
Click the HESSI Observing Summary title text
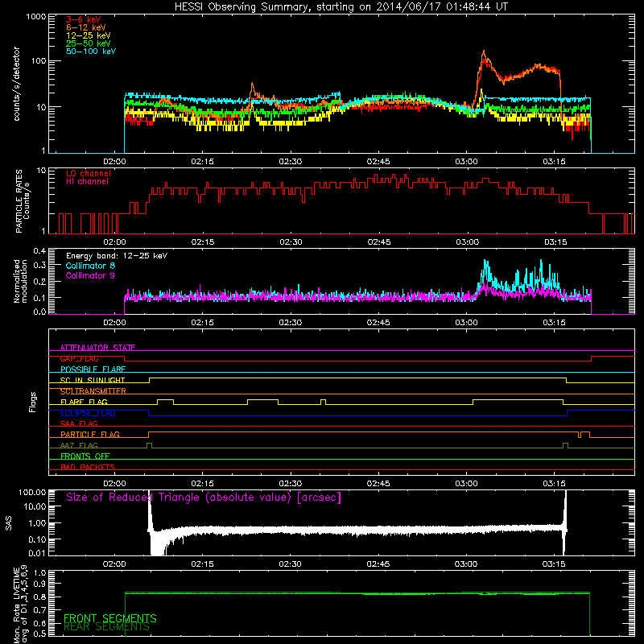[x=341, y=7]
